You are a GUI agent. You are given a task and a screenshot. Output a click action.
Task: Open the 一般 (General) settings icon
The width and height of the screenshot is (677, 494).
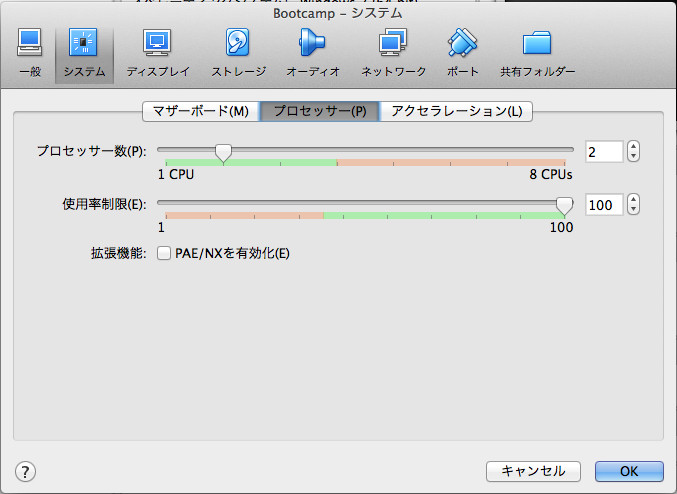pos(30,53)
